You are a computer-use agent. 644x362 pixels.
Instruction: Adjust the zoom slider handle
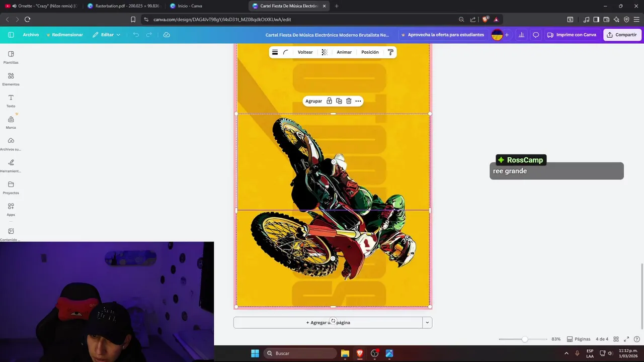coord(525,339)
